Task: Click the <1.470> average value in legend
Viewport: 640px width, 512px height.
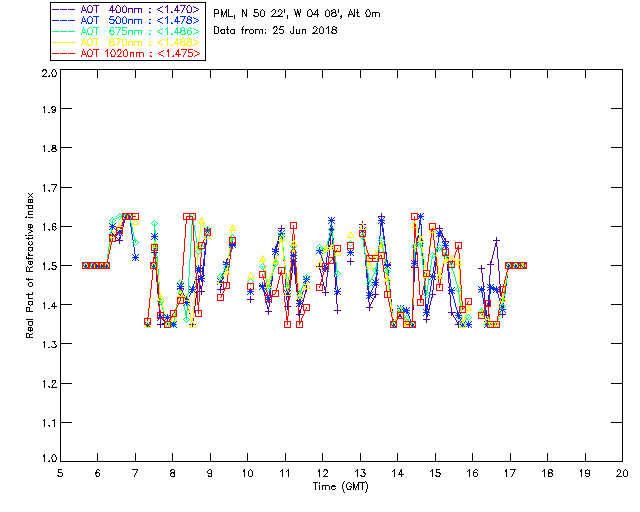Action: (x=180, y=9)
